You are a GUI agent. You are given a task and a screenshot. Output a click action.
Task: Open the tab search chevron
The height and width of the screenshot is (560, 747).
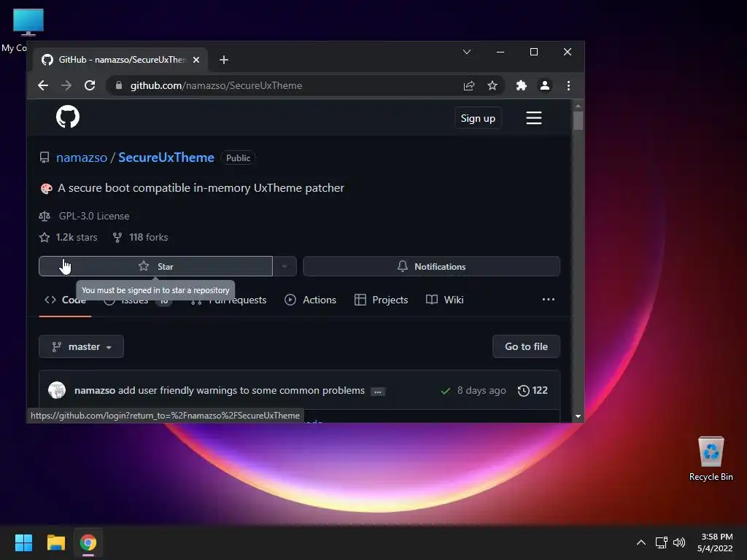coord(467,52)
